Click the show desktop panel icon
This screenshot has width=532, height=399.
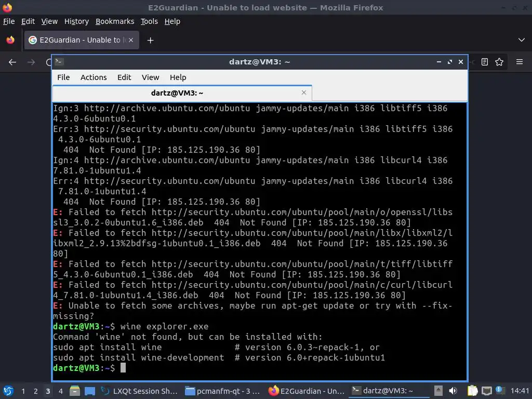[x=89, y=391]
